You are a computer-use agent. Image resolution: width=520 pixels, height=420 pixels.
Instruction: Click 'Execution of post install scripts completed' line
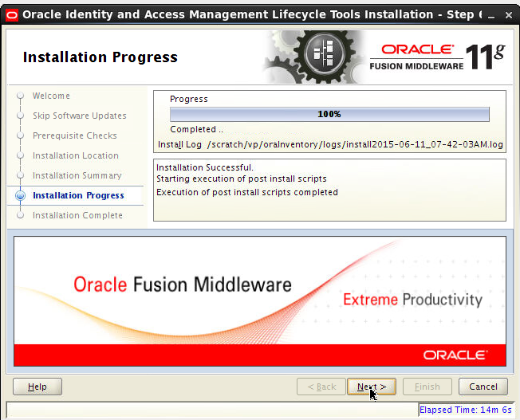coord(247,192)
